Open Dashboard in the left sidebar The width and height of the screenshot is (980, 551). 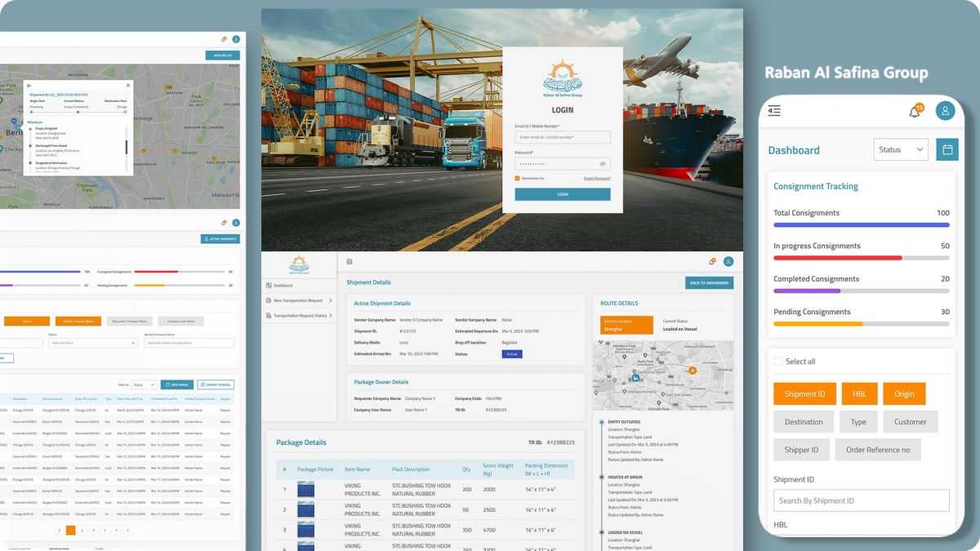coord(283,286)
